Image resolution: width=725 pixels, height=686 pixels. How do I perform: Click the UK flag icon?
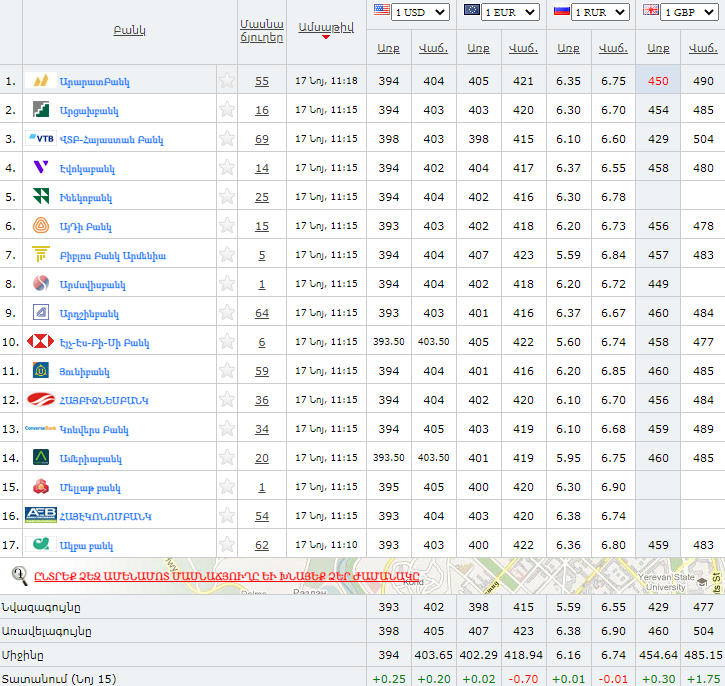coord(651,10)
